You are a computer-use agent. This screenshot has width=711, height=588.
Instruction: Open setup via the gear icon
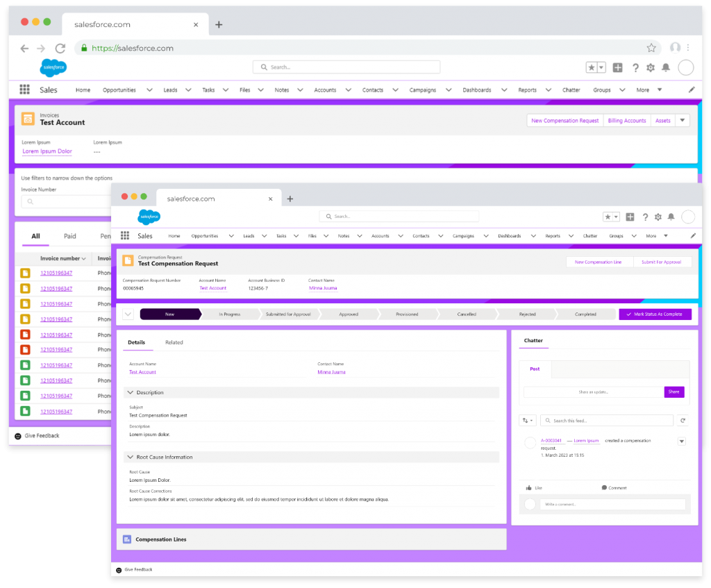pos(658,217)
